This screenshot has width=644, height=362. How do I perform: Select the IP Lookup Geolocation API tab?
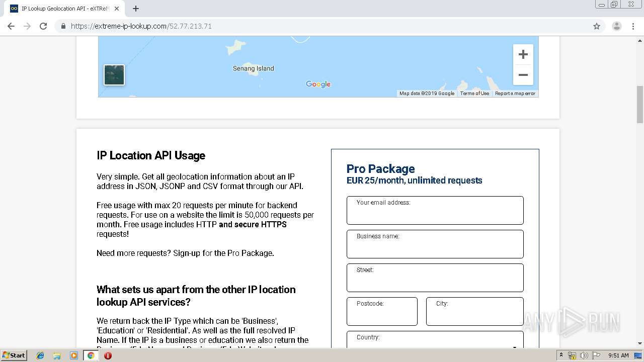pos(65,9)
